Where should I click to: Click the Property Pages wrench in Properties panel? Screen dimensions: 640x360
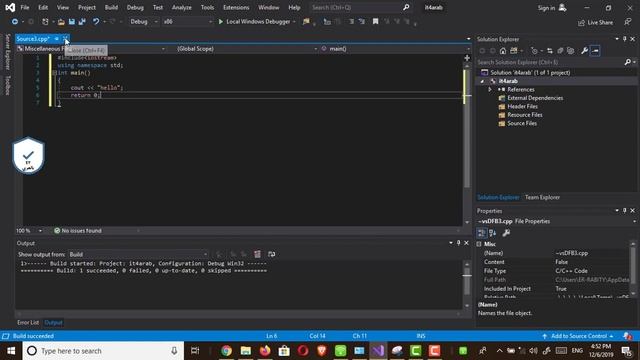506,233
